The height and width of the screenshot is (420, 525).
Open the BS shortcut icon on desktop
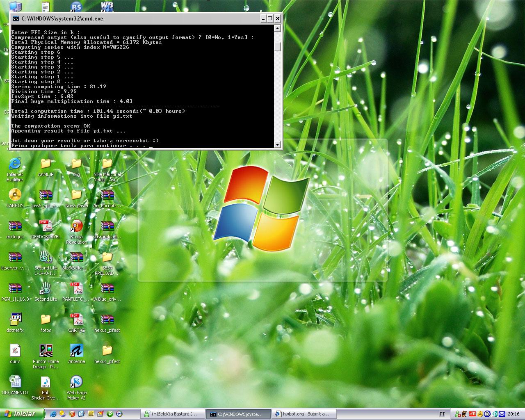click(76, 6)
